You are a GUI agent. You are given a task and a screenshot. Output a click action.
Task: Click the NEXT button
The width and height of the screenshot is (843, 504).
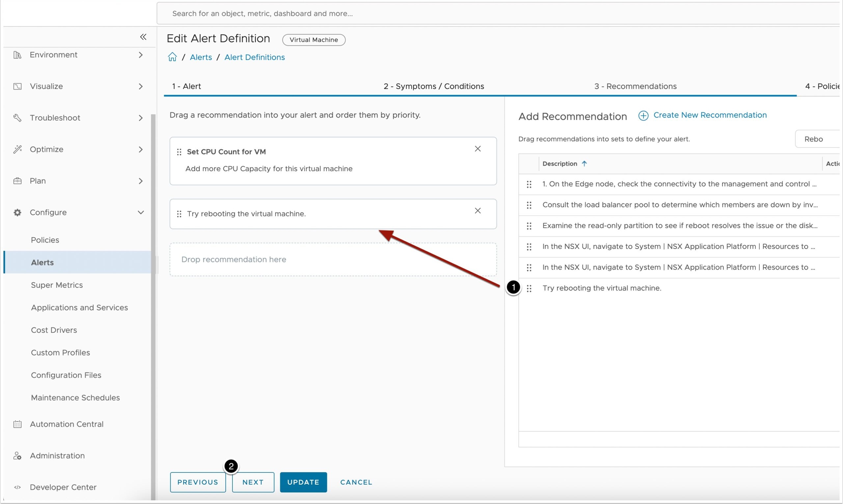tap(253, 482)
